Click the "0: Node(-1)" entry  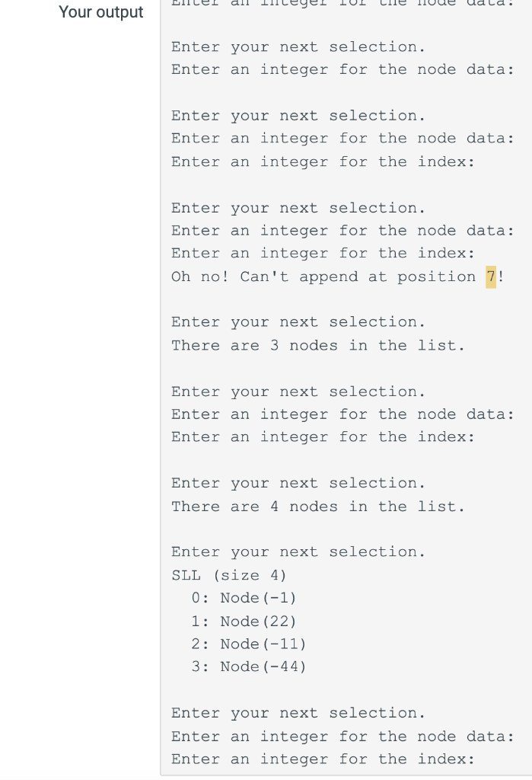[244, 598]
